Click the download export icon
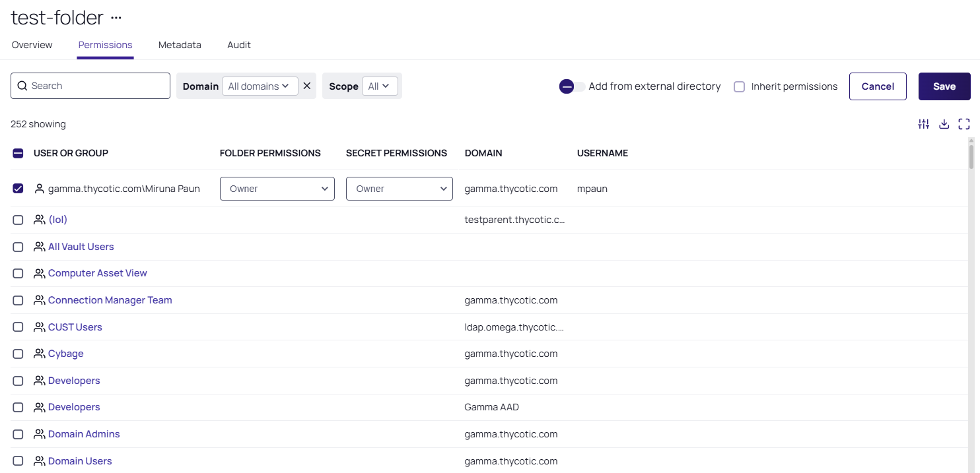Viewport: 980px width, 473px height. point(944,124)
